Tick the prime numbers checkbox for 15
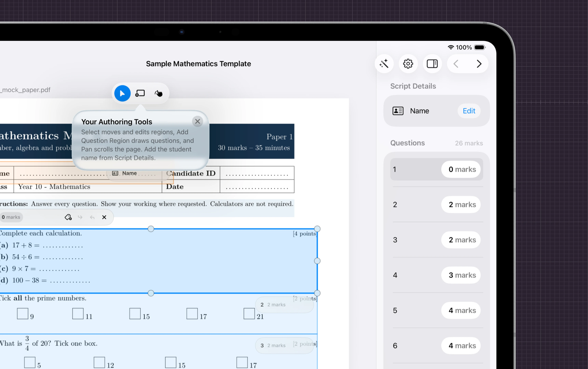 click(x=135, y=314)
